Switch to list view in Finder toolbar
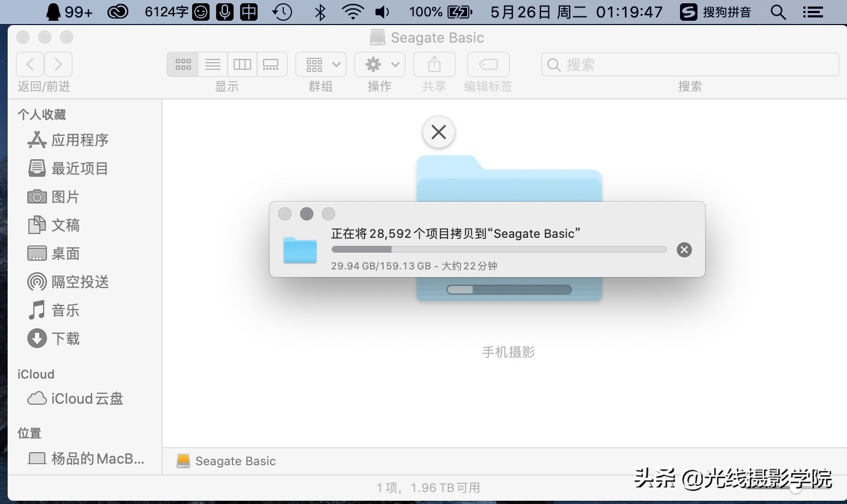Screen dimensions: 847x504 click(x=212, y=64)
